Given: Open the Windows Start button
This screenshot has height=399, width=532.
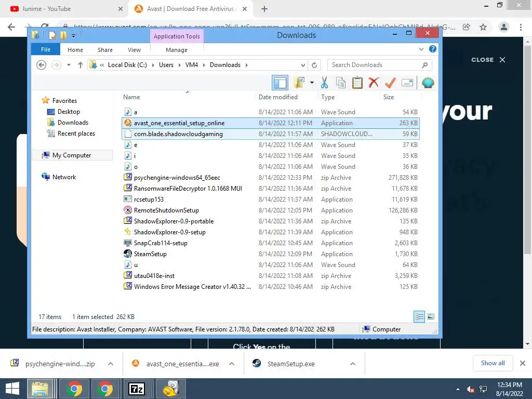Looking at the screenshot, I should tap(12, 389).
